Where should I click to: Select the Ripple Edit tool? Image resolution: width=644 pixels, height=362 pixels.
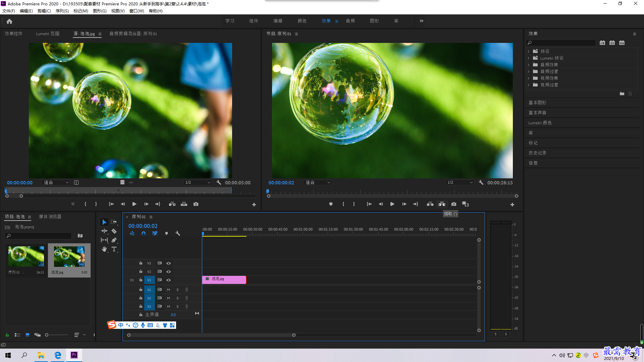[104, 231]
